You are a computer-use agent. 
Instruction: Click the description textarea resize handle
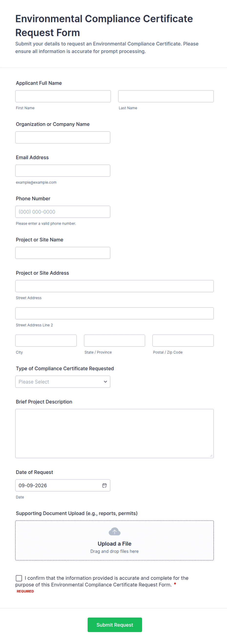click(x=211, y=456)
